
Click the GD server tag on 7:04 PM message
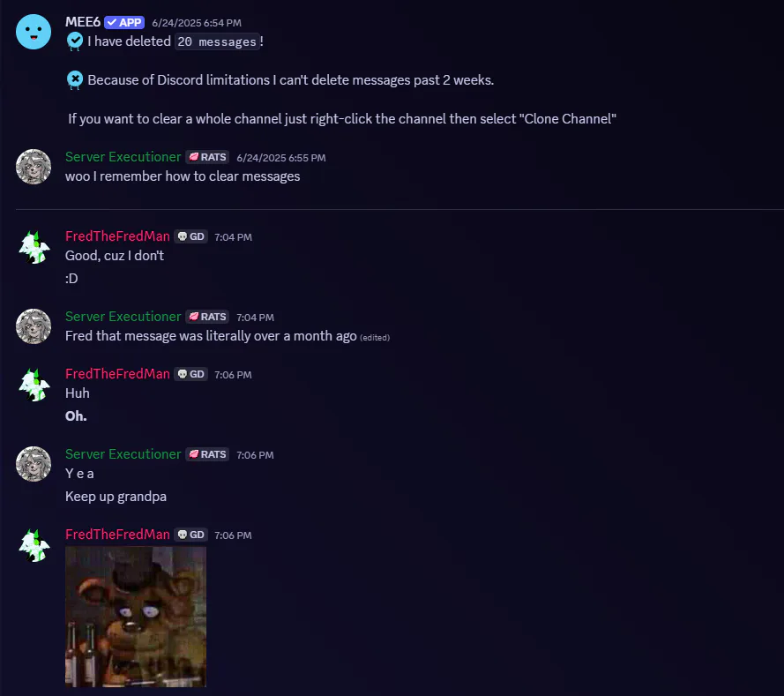point(191,236)
